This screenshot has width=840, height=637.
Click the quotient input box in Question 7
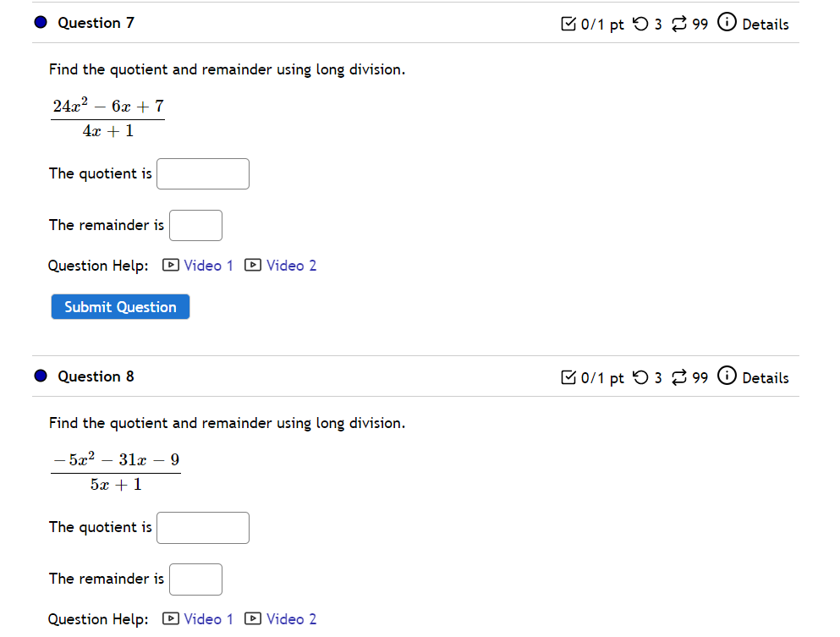[x=202, y=173]
